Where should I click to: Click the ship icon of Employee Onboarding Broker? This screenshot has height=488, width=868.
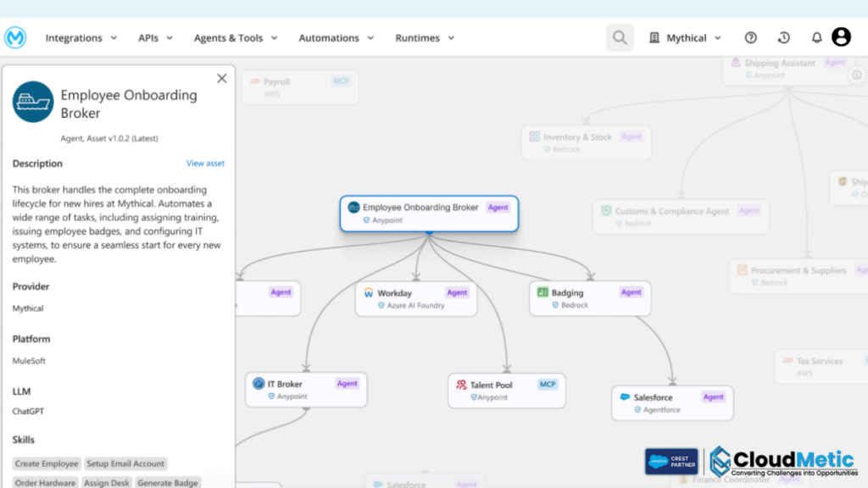point(33,102)
